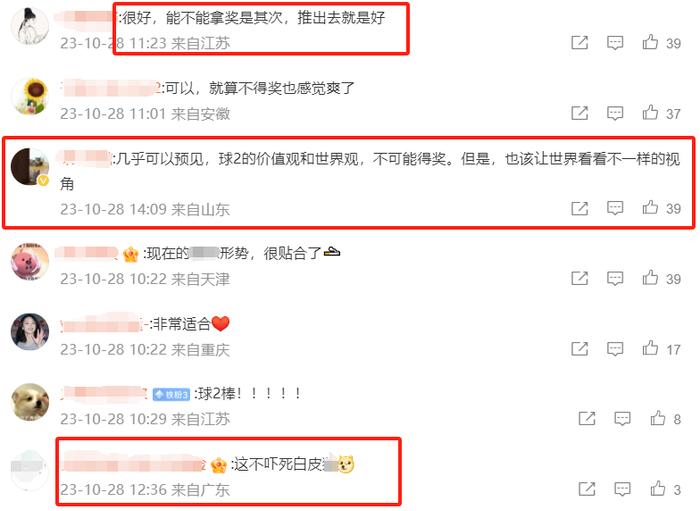Reply to the 天津 comment
The height and width of the screenshot is (511, 700).
coord(615,278)
